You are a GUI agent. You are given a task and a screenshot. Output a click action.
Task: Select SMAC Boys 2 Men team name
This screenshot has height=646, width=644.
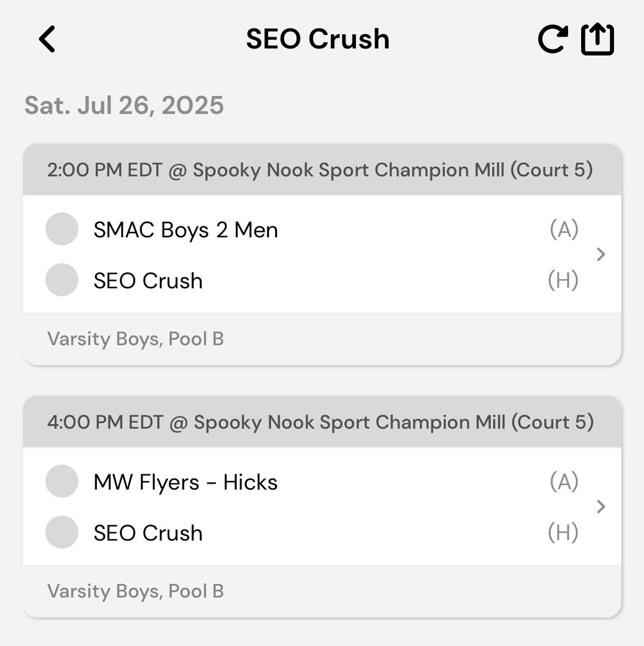click(x=186, y=230)
